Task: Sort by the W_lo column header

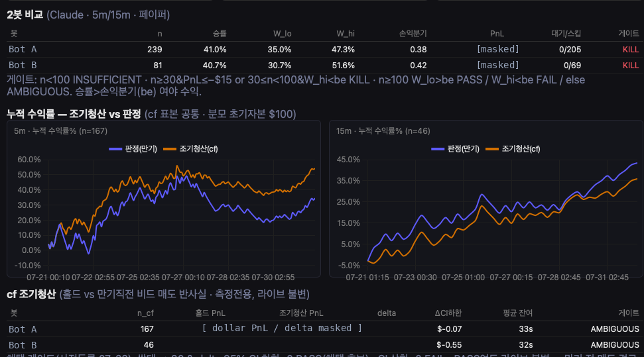Action: tap(282, 34)
